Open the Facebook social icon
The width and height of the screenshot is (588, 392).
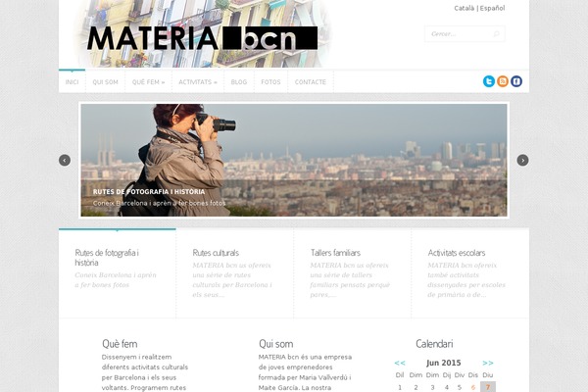pos(516,81)
